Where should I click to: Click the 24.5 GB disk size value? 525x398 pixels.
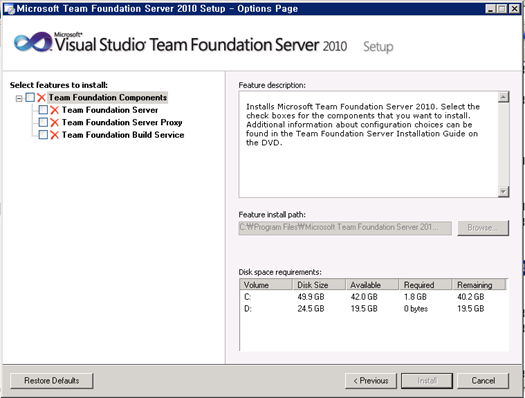[311, 309]
